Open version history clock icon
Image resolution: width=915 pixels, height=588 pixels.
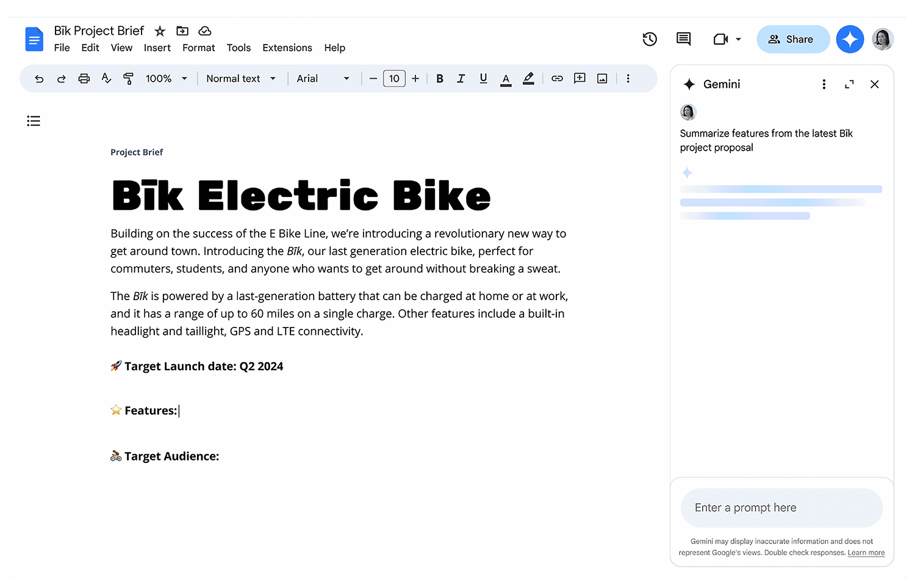click(x=650, y=39)
